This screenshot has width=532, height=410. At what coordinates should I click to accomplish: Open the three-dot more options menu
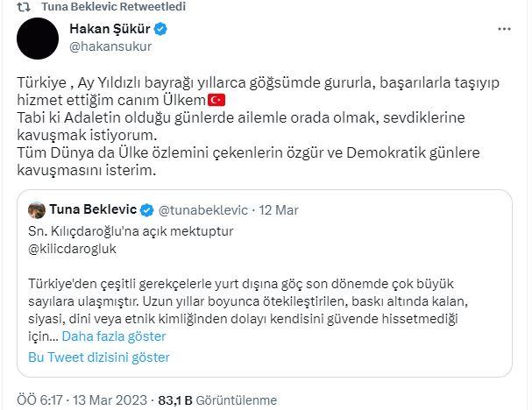504,29
